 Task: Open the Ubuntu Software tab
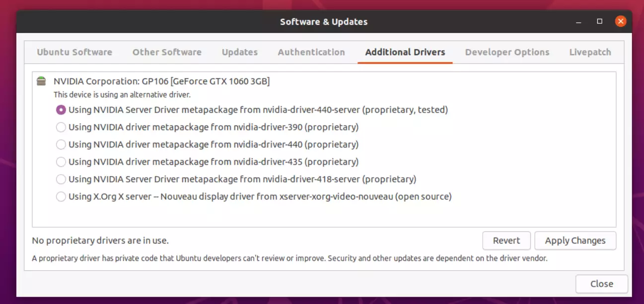[x=74, y=52]
